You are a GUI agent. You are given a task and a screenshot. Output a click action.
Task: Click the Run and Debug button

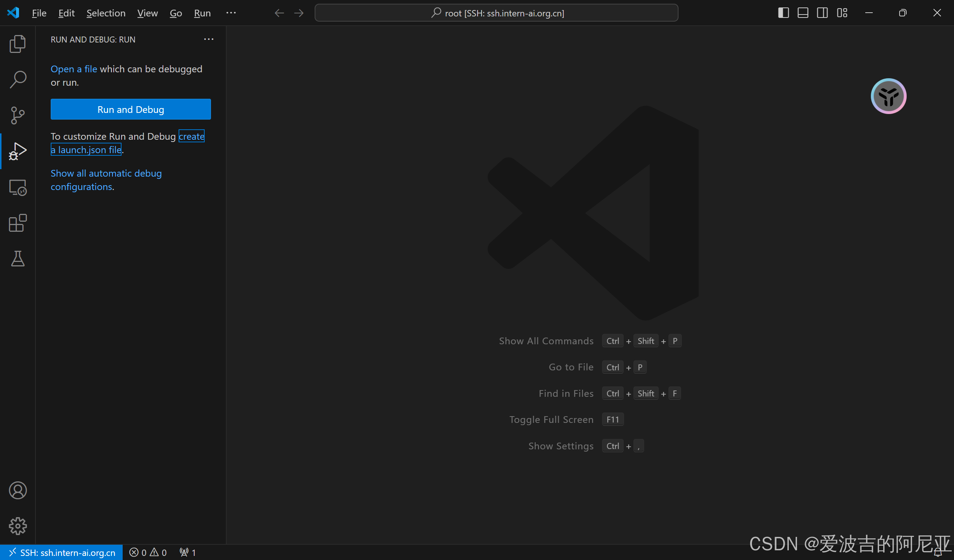click(x=130, y=109)
